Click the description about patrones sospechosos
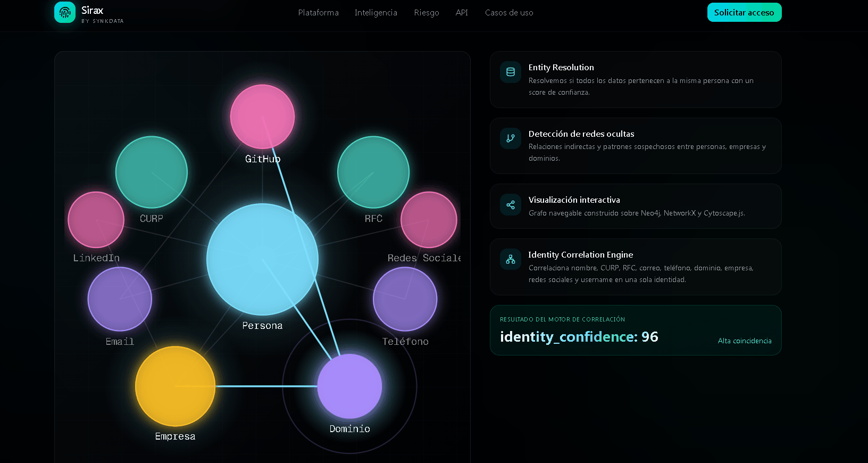 (647, 152)
